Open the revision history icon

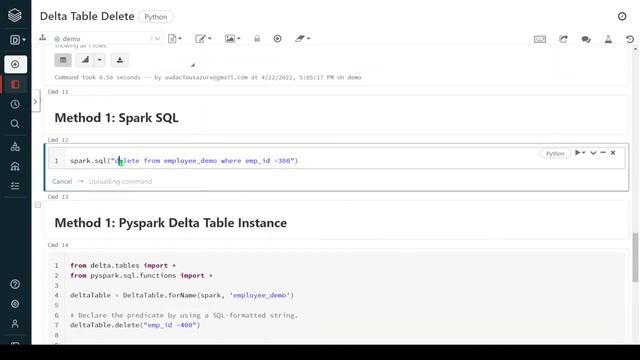click(630, 39)
